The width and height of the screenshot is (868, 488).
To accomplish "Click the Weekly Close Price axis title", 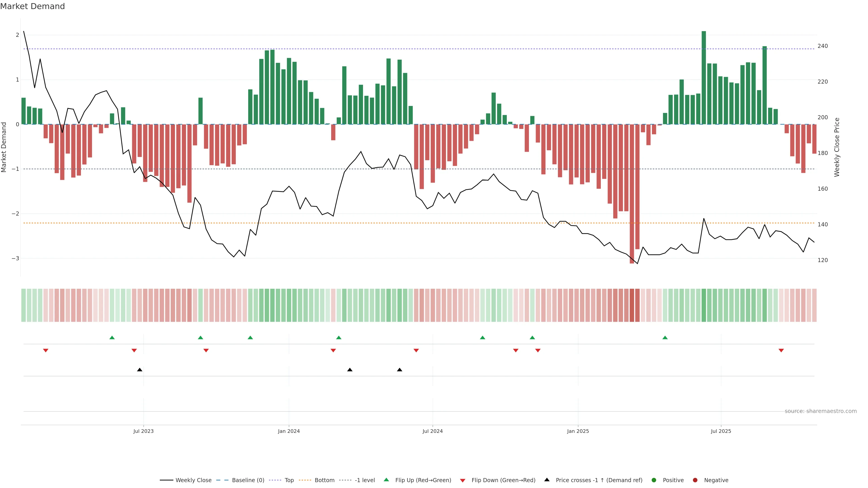I will pyautogui.click(x=837, y=147).
